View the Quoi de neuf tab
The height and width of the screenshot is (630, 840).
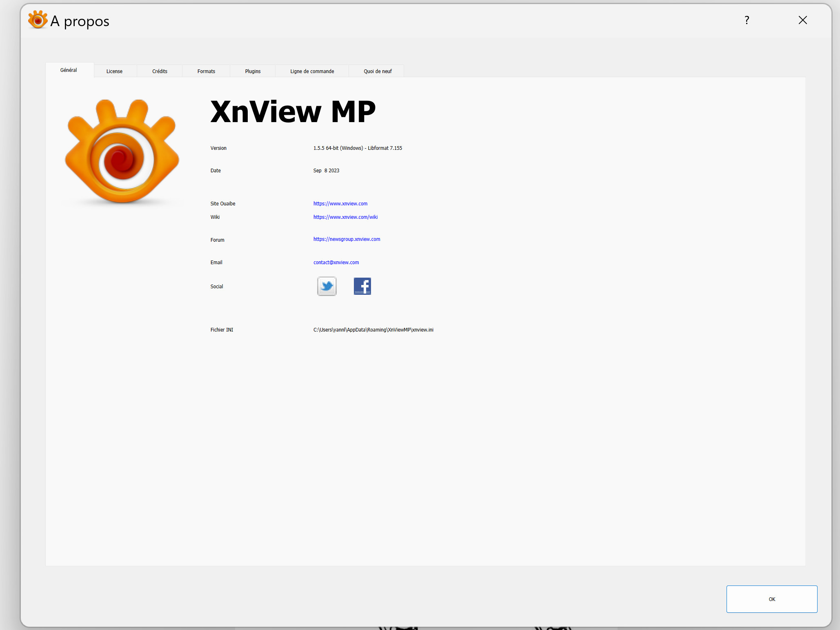[378, 71]
